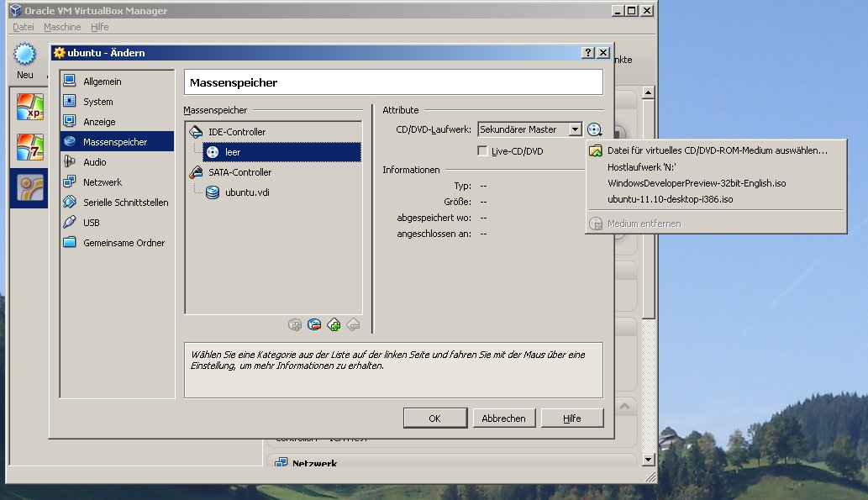Open the Hilfe menu in menu bar
The height and width of the screenshot is (500, 868).
tap(100, 27)
